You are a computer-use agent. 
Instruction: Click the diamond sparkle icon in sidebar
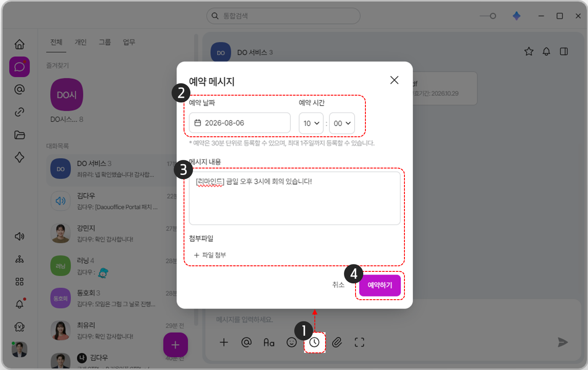(x=19, y=157)
